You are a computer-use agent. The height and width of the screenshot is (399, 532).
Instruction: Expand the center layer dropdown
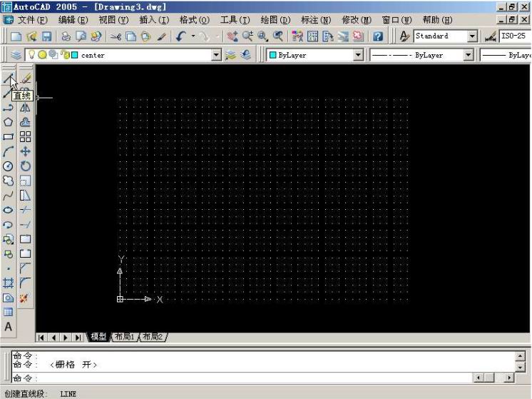pyautogui.click(x=216, y=55)
